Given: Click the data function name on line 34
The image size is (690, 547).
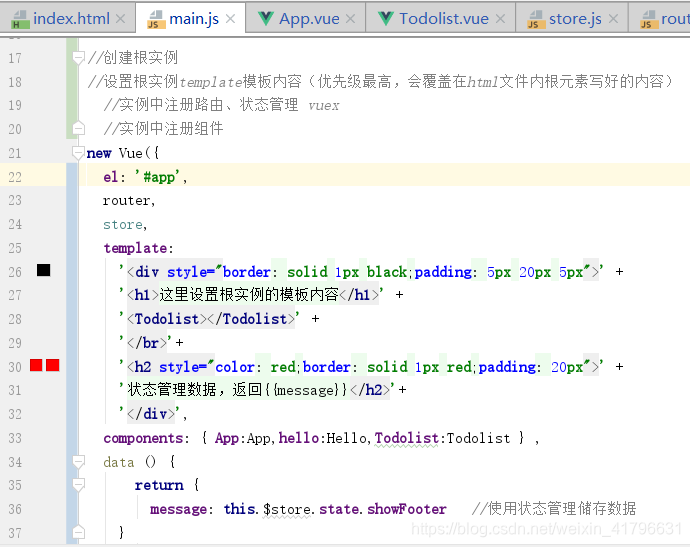Looking at the screenshot, I should 118,462.
